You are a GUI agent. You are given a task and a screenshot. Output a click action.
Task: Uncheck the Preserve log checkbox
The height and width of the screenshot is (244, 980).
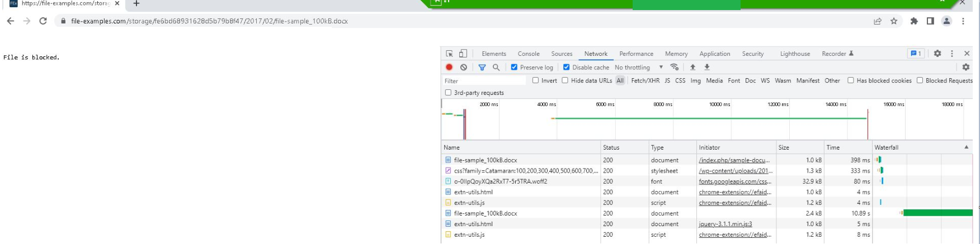click(x=514, y=67)
